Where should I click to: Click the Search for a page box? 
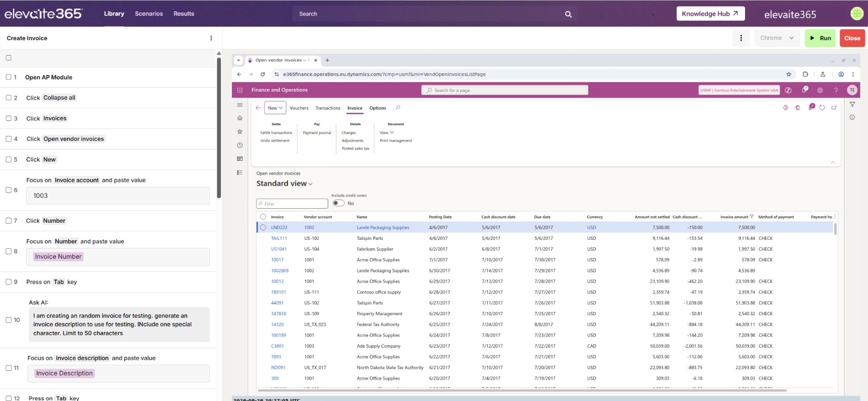click(505, 90)
